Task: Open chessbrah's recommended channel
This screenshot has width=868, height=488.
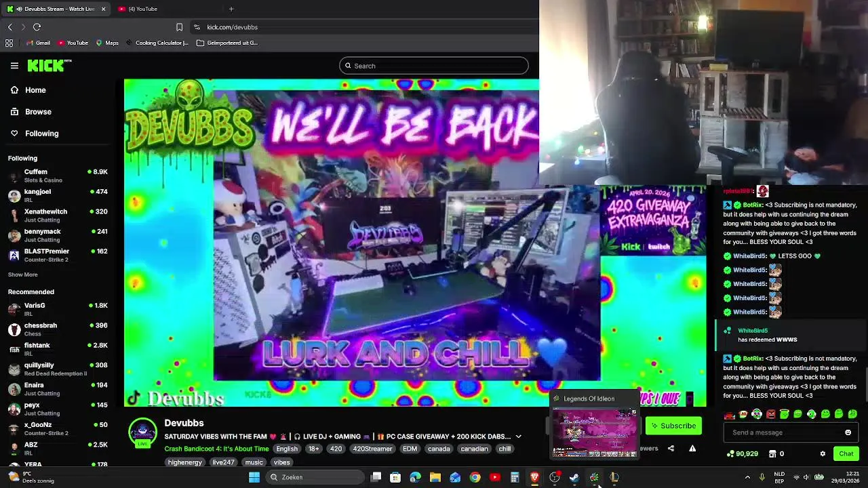Action: [x=58, y=329]
